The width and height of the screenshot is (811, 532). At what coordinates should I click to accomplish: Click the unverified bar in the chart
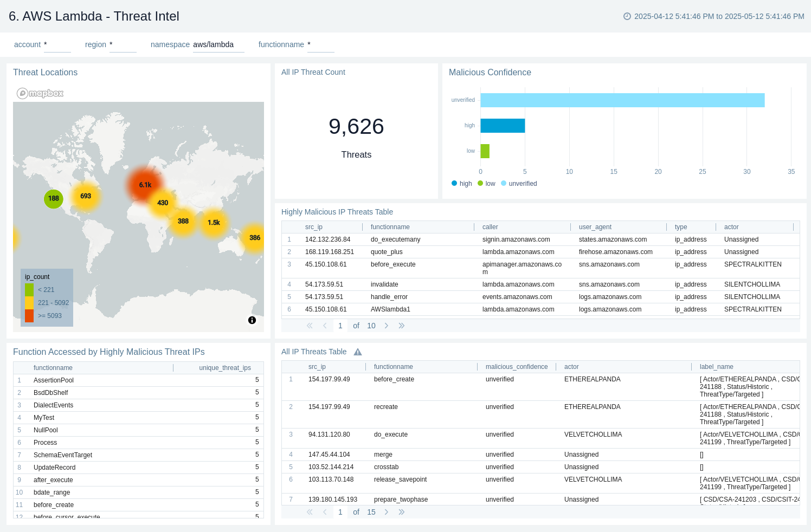(x=622, y=100)
